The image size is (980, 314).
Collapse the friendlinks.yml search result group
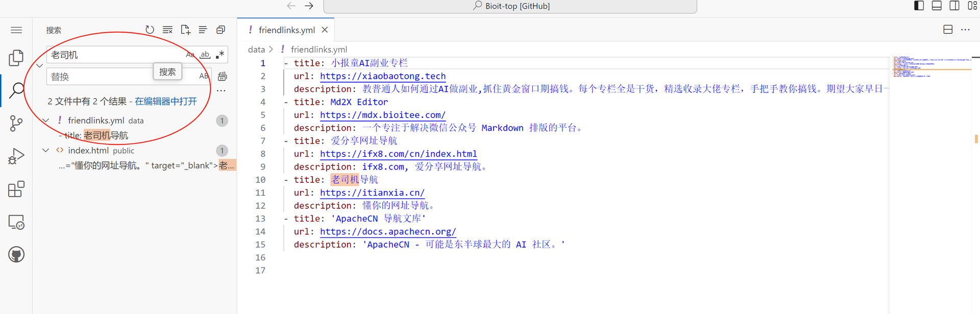46,120
